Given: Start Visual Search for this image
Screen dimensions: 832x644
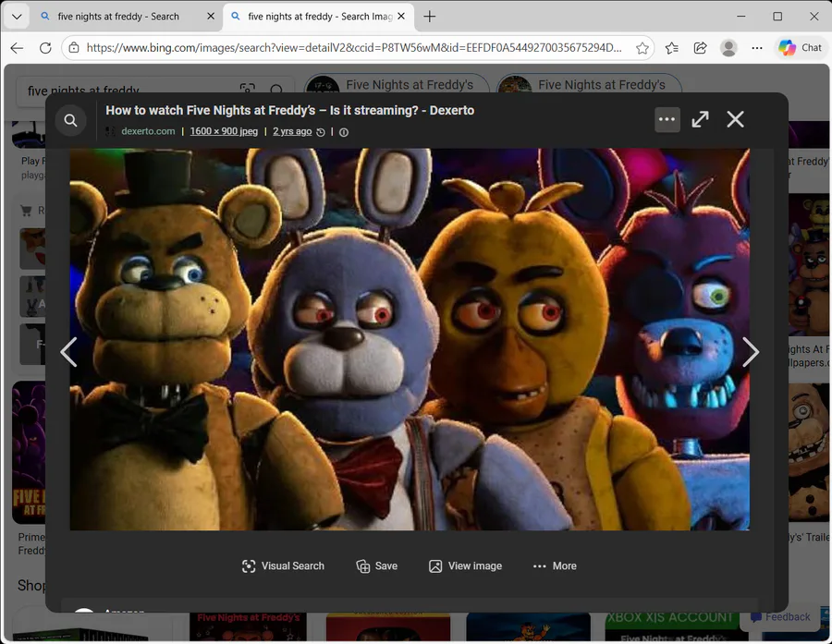Looking at the screenshot, I should [283, 566].
